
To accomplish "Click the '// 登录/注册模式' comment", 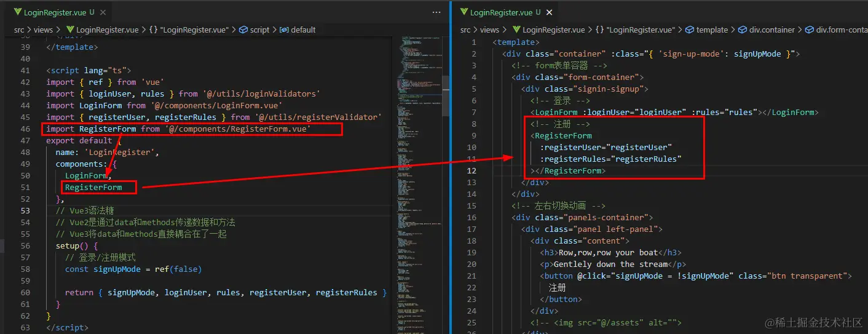I will pyautogui.click(x=100, y=258).
